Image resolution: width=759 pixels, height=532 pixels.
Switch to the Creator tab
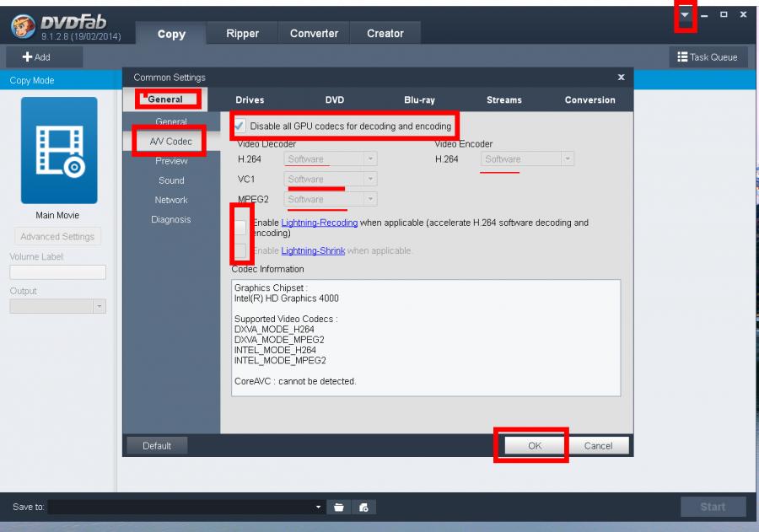coord(385,34)
